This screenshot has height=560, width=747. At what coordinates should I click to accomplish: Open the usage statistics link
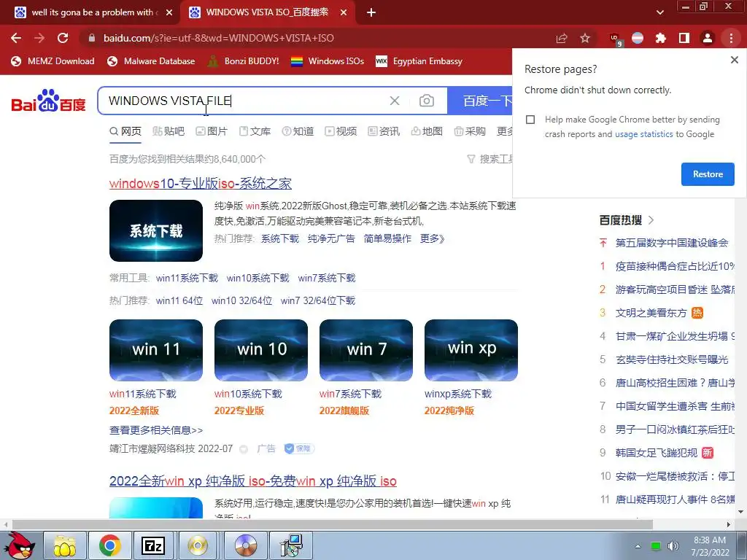pyautogui.click(x=643, y=134)
